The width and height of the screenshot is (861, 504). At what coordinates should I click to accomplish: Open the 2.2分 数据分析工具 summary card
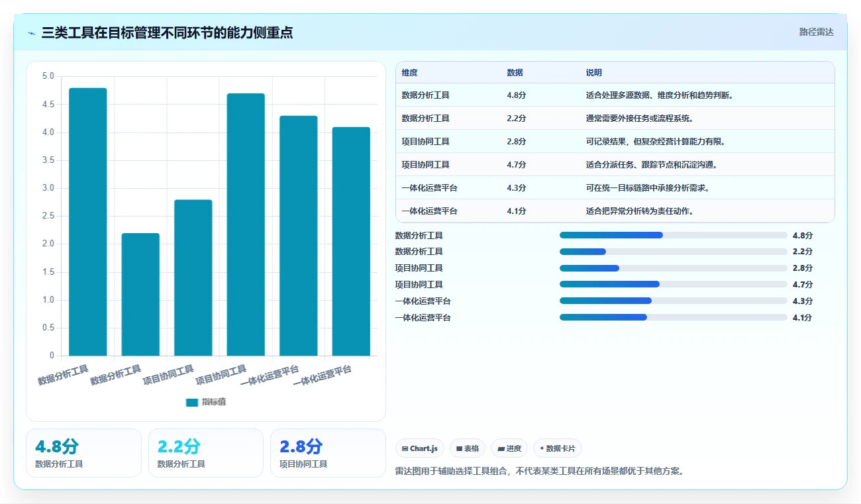tap(206, 453)
